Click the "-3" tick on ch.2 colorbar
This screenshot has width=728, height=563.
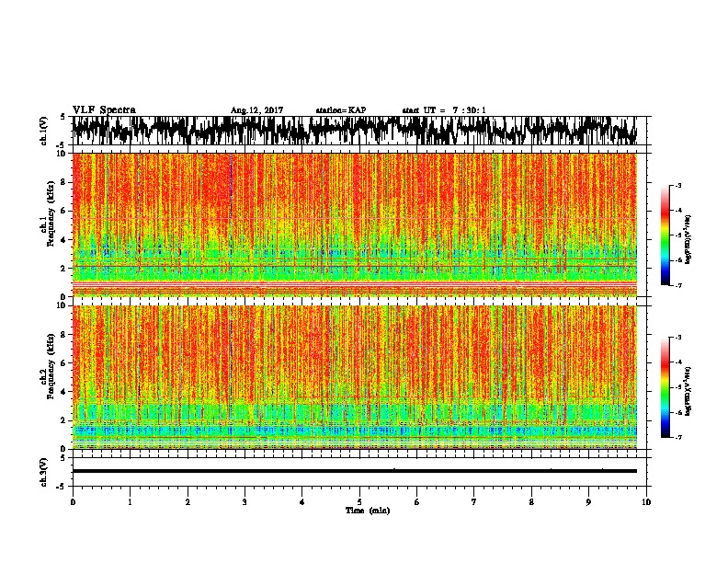[x=678, y=338]
